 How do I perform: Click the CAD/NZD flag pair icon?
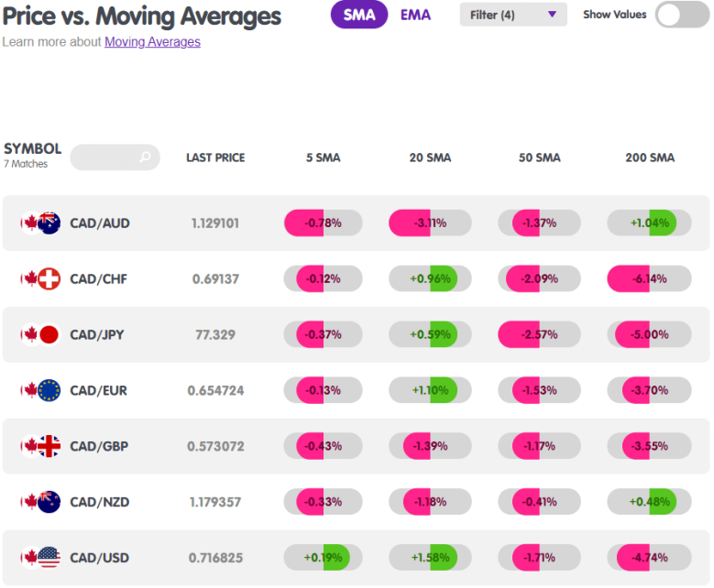tap(40, 502)
